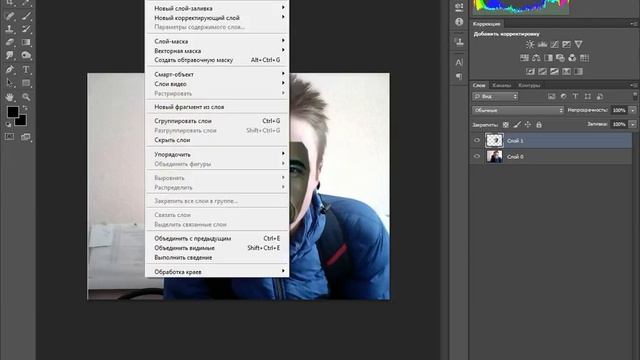This screenshot has height=360, width=640.
Task: Select the Healing Brush tool
Action: pos(10,16)
